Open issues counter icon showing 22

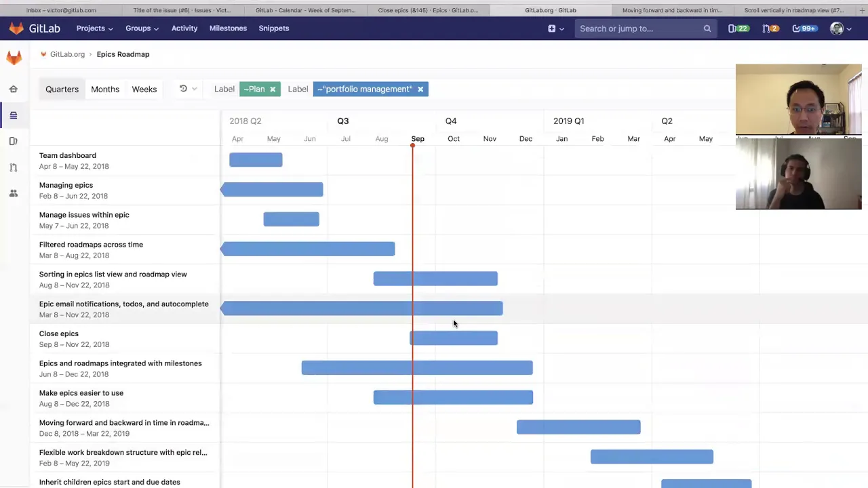(738, 28)
